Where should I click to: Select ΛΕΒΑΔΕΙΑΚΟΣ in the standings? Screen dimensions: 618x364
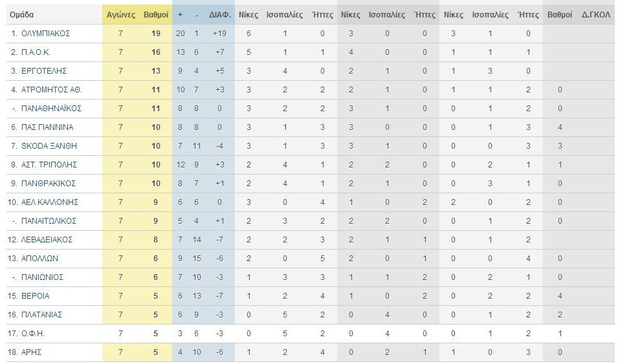(x=47, y=239)
